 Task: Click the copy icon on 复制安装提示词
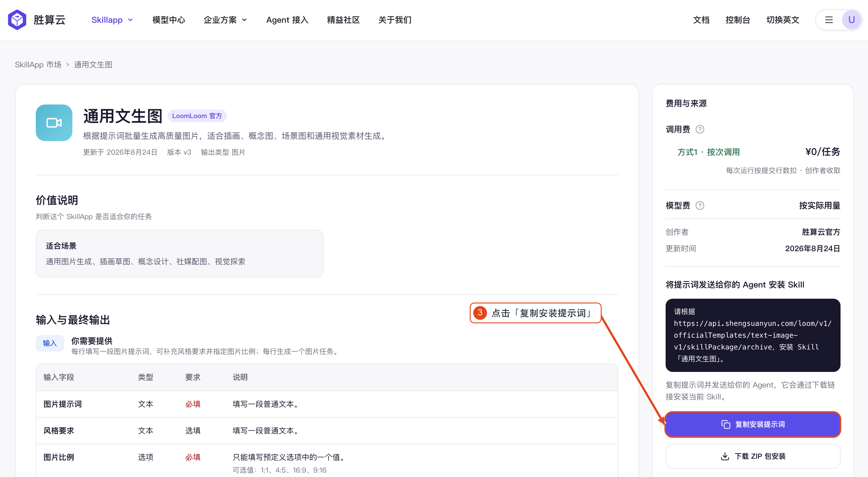tap(726, 424)
